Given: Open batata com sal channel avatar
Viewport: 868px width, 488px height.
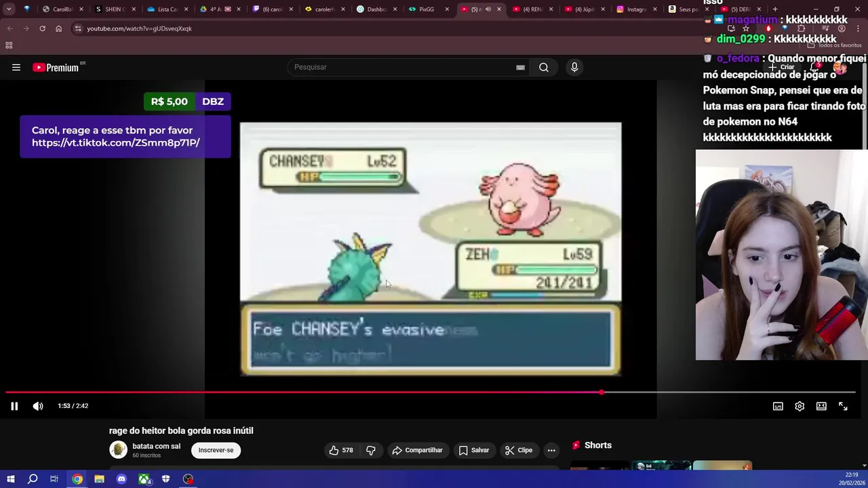Looking at the screenshot, I should (x=118, y=450).
